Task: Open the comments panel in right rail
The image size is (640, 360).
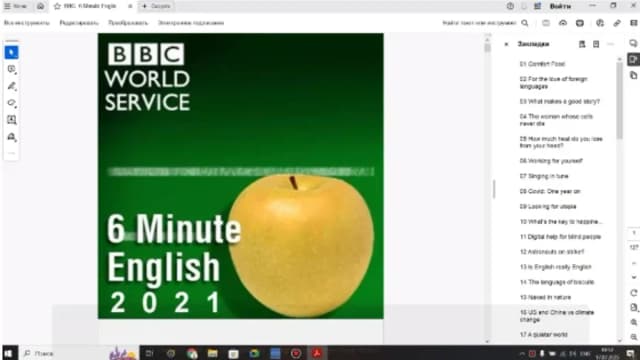Action: (x=633, y=43)
